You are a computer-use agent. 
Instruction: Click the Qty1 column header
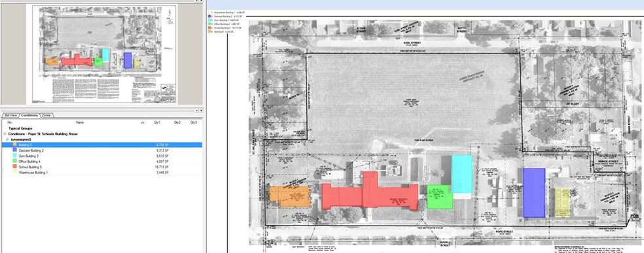coord(157,122)
